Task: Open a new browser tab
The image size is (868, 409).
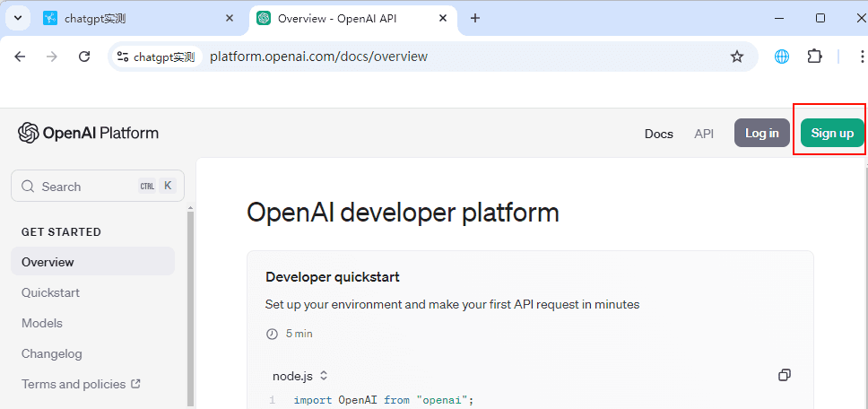Action: [475, 18]
